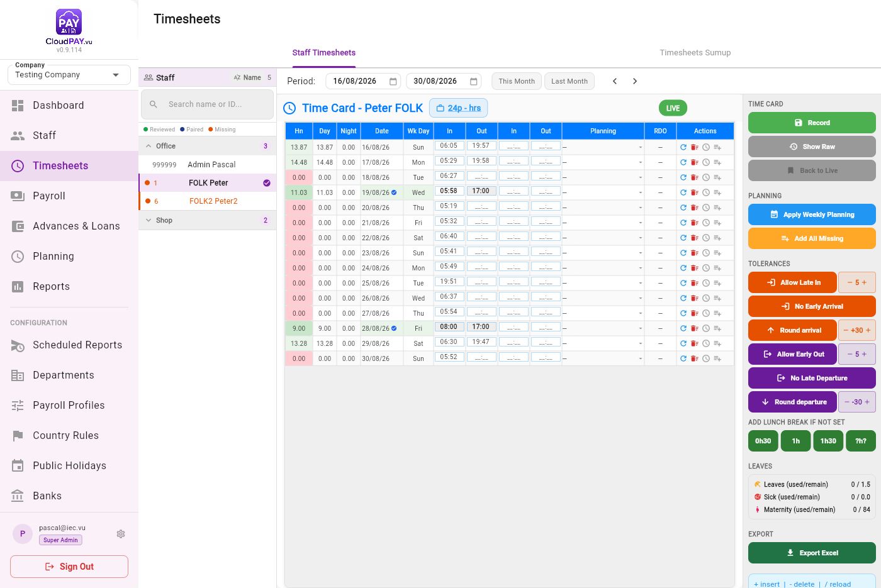Increase the Round arrival value
The image size is (881, 588).
(868, 330)
